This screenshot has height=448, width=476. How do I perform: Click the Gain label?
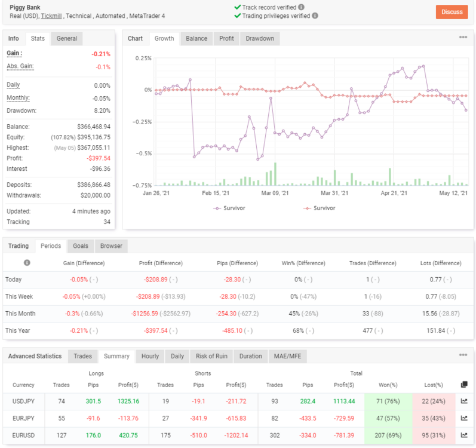(x=14, y=53)
